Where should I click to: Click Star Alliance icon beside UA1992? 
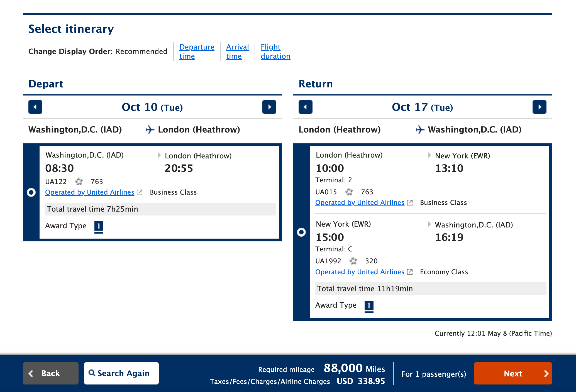353,261
